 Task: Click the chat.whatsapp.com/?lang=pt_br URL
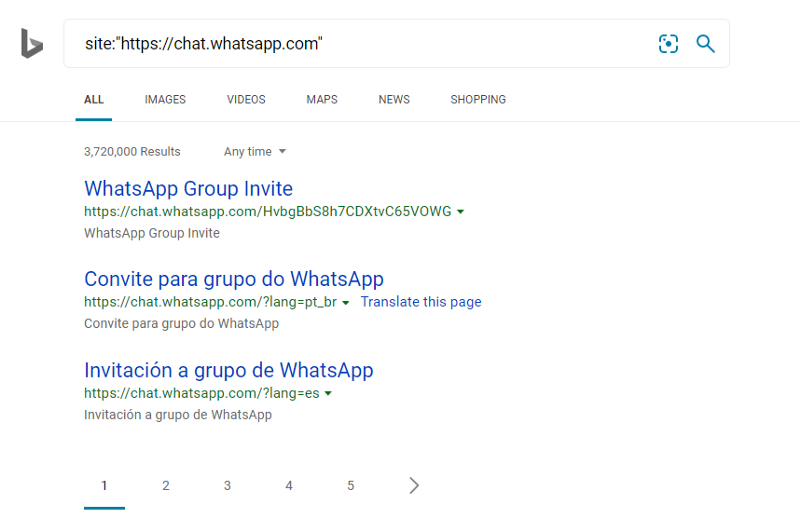[x=210, y=302]
